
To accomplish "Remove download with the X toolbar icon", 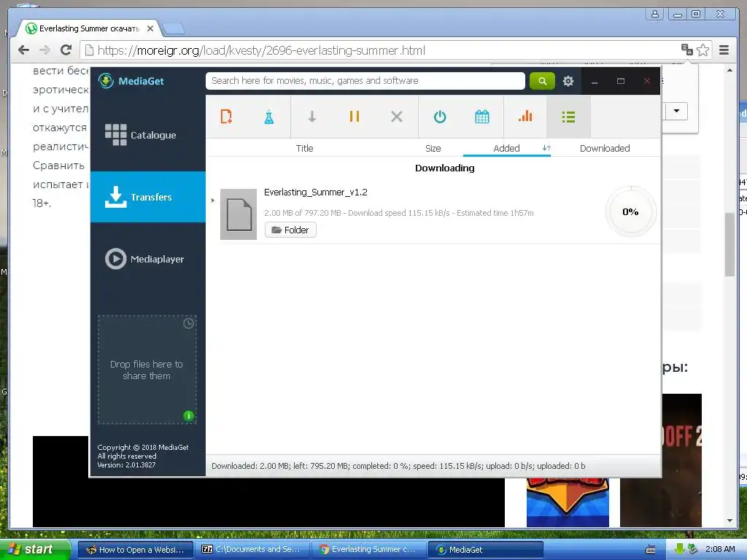I will click(x=396, y=117).
